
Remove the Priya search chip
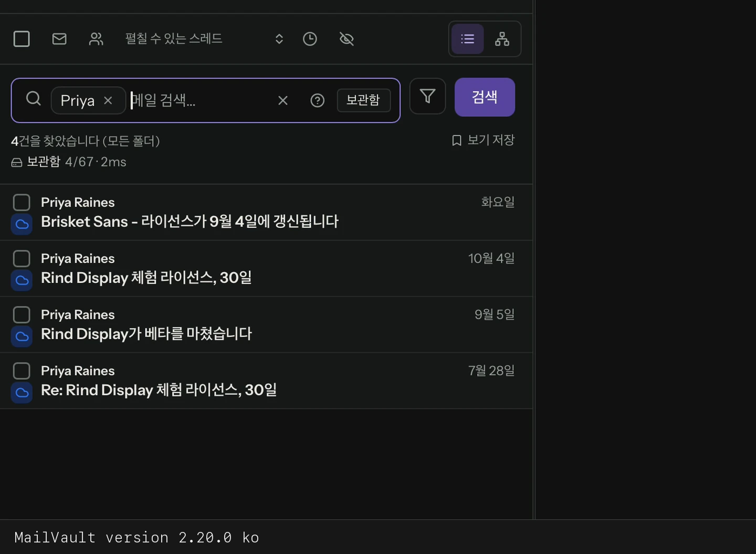click(108, 100)
